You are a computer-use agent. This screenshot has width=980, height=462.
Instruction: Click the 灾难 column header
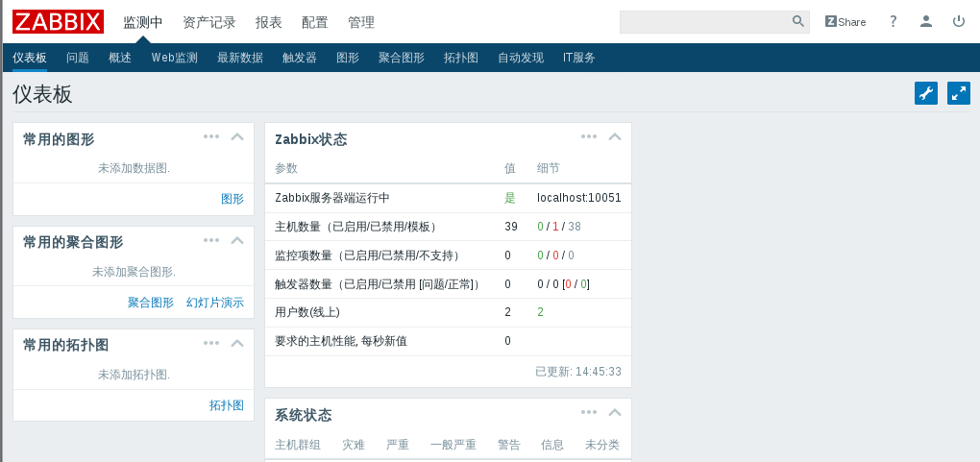click(354, 445)
